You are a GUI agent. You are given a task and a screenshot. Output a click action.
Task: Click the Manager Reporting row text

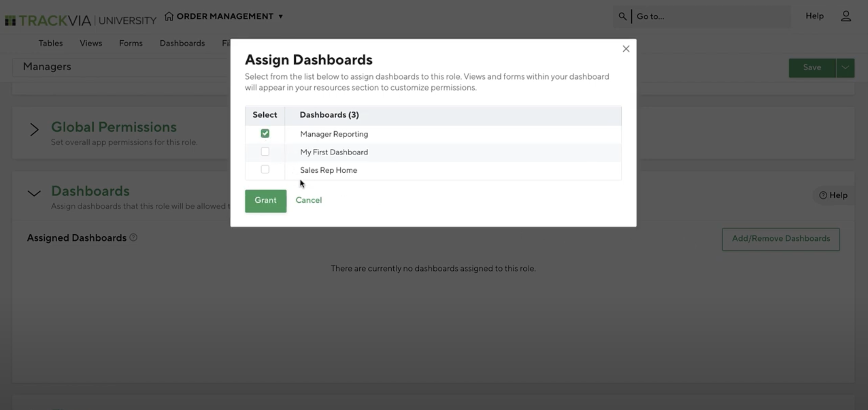click(x=334, y=134)
